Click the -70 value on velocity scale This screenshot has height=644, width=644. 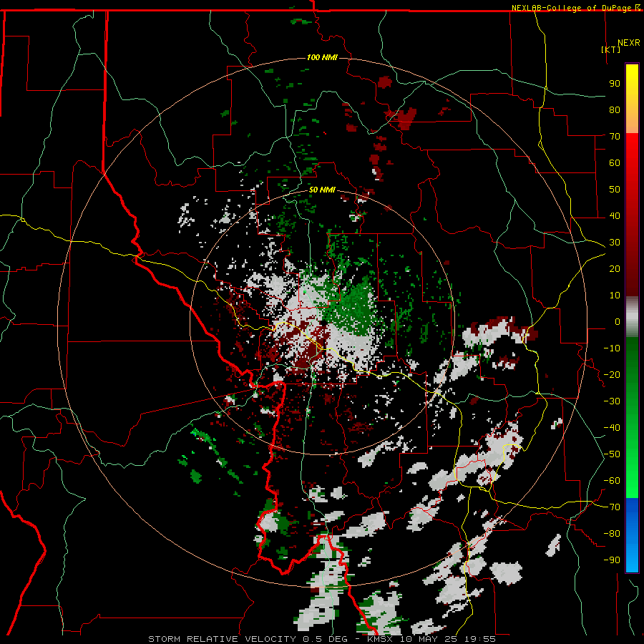point(612,507)
